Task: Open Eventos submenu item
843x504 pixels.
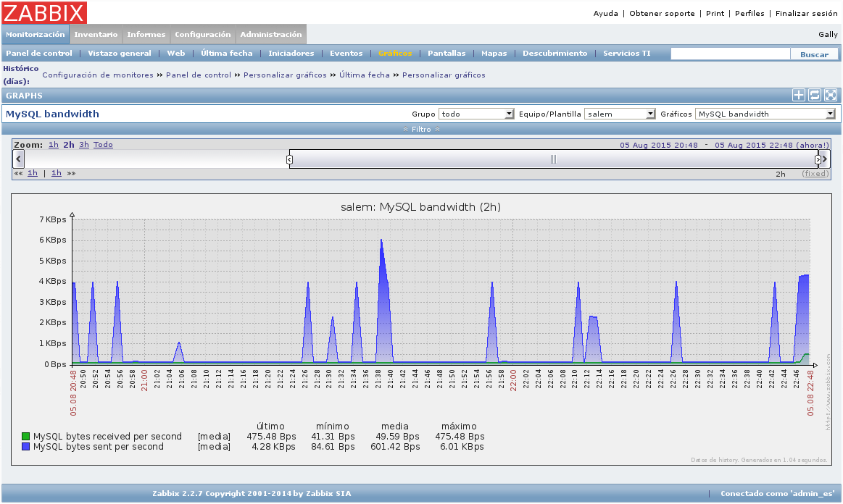Action: click(x=346, y=53)
